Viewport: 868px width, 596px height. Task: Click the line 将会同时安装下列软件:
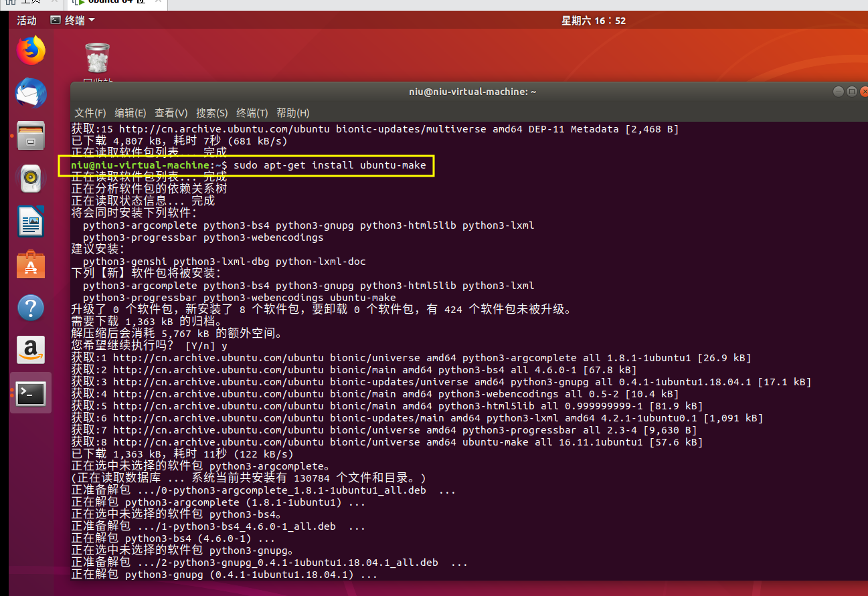coord(135,213)
